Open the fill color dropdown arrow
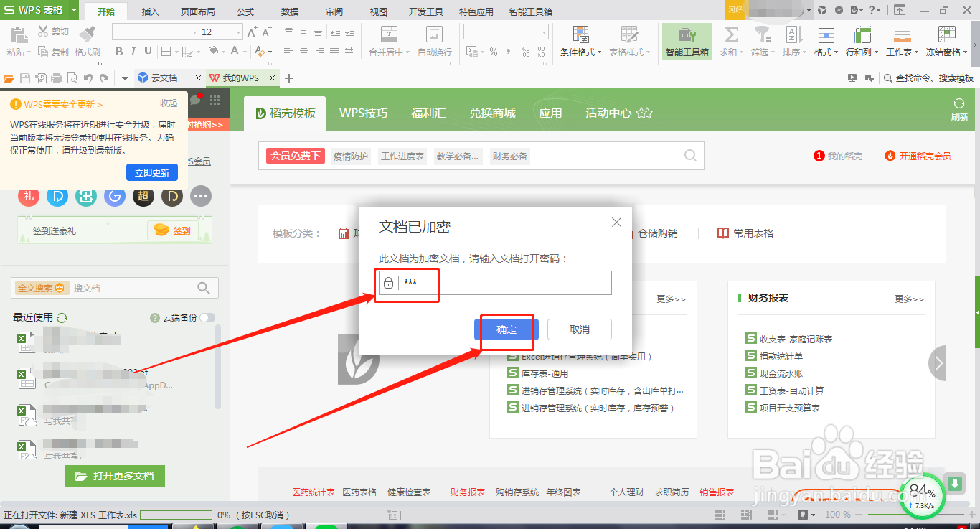Image resolution: width=980 pixels, height=529 pixels. point(224,52)
